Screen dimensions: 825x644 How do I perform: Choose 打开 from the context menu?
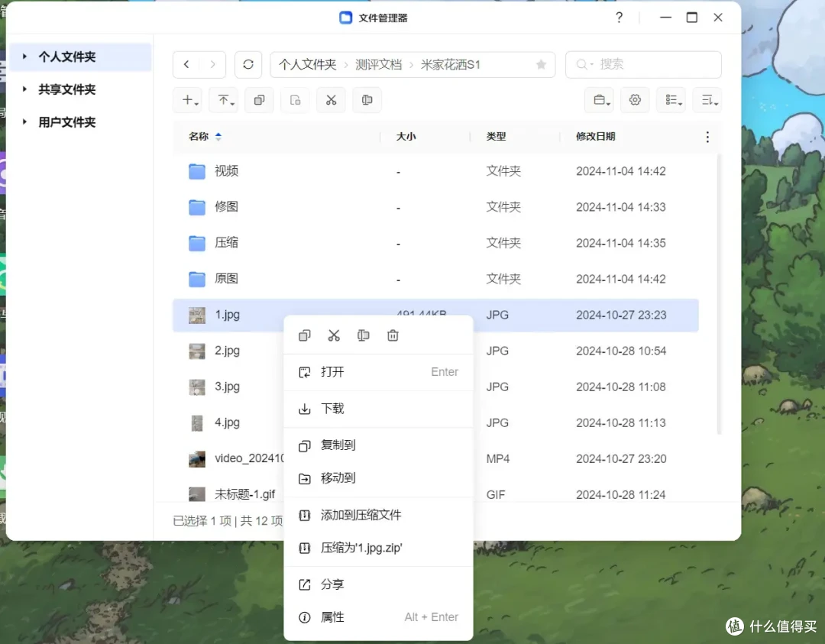378,372
